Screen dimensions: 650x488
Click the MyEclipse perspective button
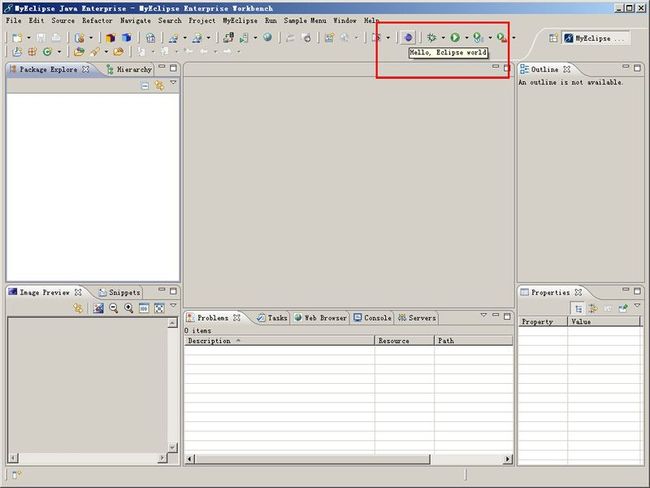click(594, 38)
